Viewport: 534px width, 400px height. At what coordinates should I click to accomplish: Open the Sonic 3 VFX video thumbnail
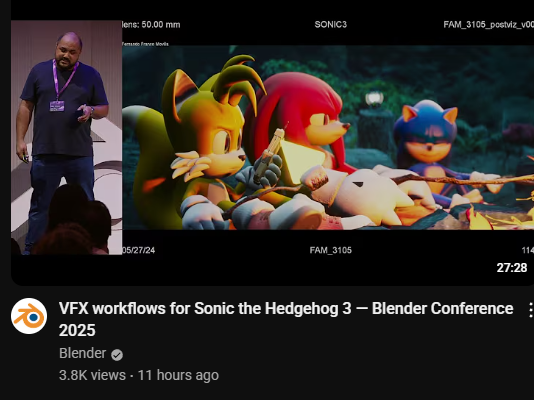pyautogui.click(x=272, y=142)
